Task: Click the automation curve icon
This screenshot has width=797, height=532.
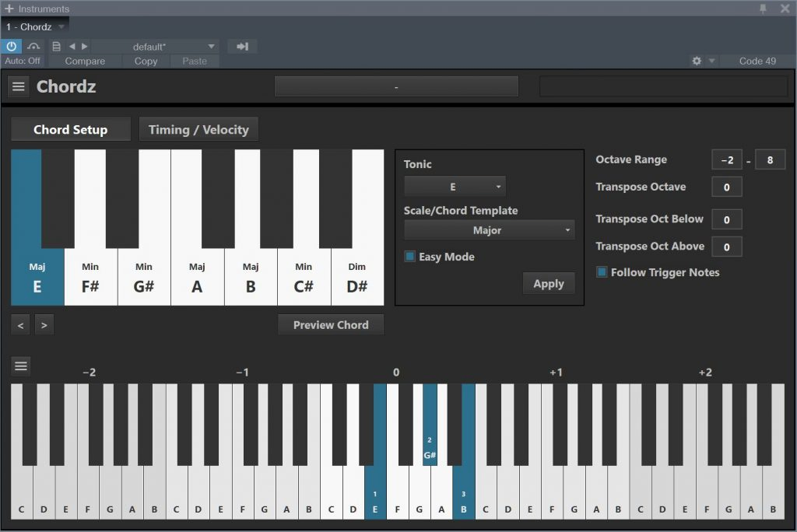Action: coord(33,46)
